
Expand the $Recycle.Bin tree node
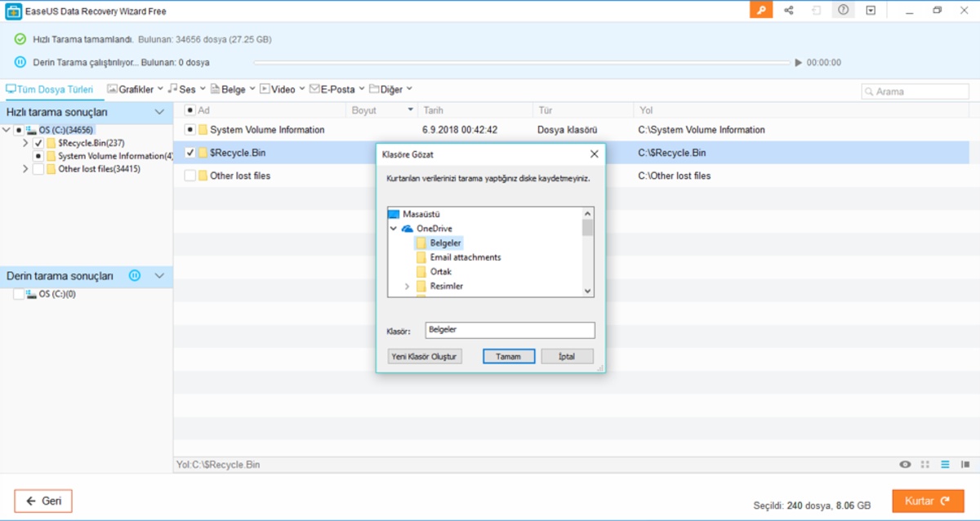(x=26, y=143)
